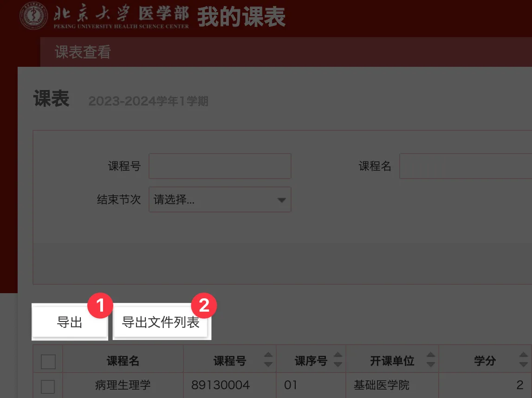Click red badge number 2 marker

point(204,305)
